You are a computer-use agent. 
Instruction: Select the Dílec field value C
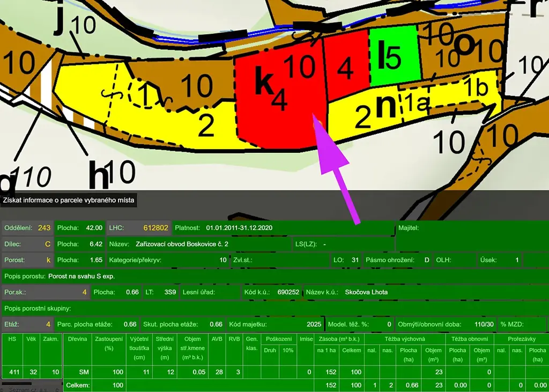pyautogui.click(x=47, y=244)
